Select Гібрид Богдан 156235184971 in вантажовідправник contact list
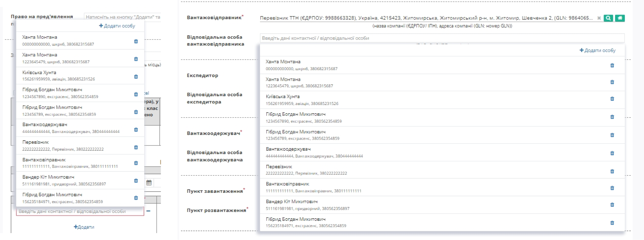Screen dimensions: 644x240 point(442,222)
